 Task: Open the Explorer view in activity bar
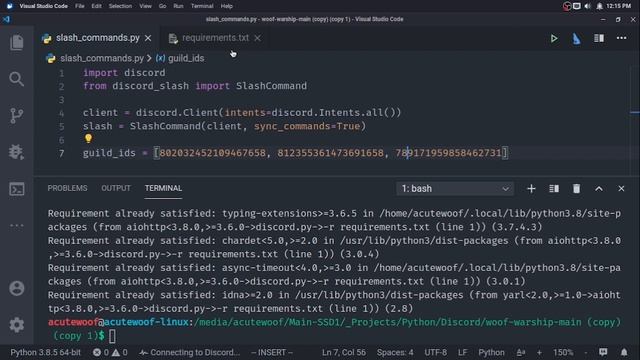pyautogui.click(x=17, y=42)
